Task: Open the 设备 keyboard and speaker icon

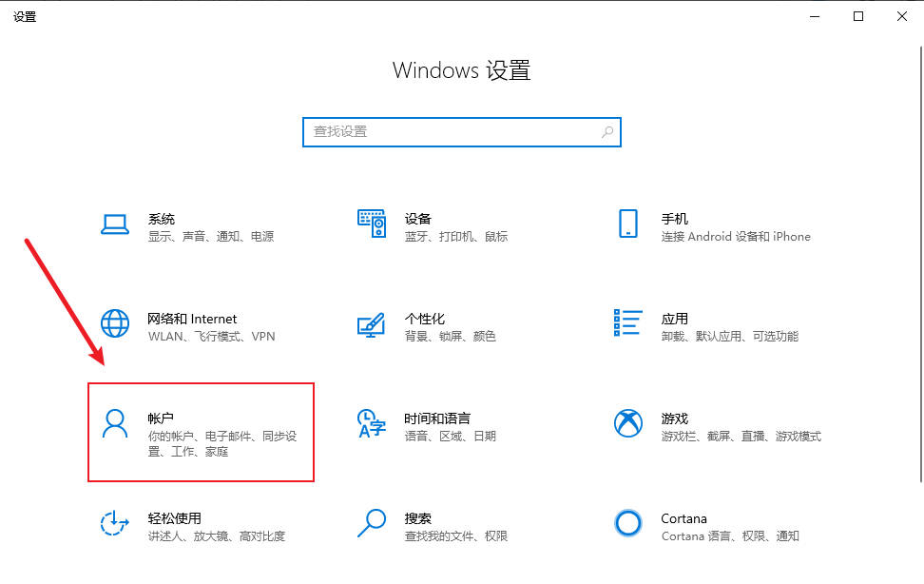Action: tap(372, 224)
